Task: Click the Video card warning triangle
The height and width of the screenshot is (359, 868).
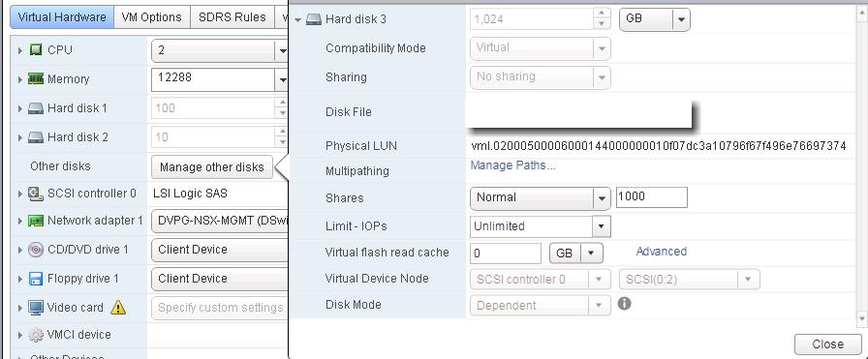Action: tap(118, 307)
